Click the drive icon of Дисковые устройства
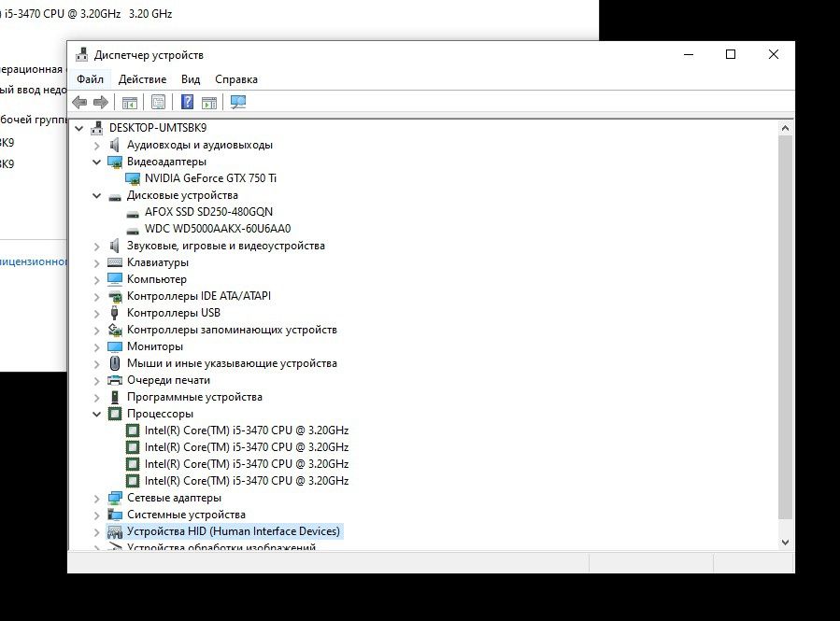This screenshot has width=840, height=621. click(115, 196)
